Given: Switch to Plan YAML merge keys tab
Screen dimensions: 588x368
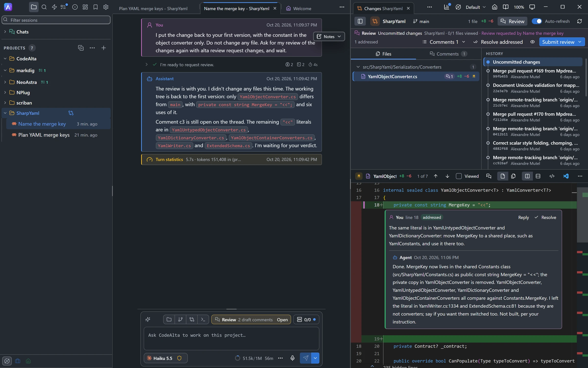Looking at the screenshot, I should 153,9.
